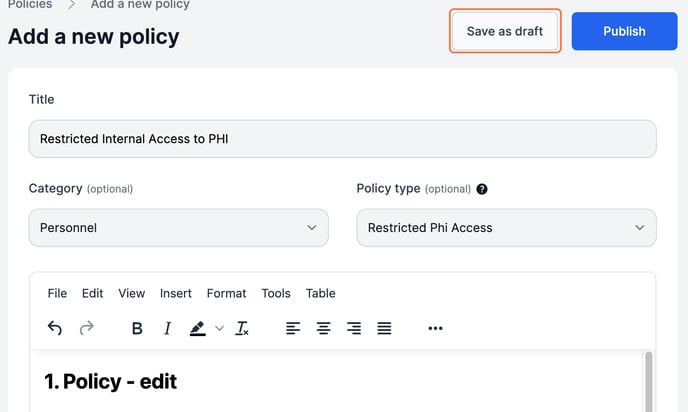Expand Policy type dropdown Restricted Phi Access

coord(506,228)
